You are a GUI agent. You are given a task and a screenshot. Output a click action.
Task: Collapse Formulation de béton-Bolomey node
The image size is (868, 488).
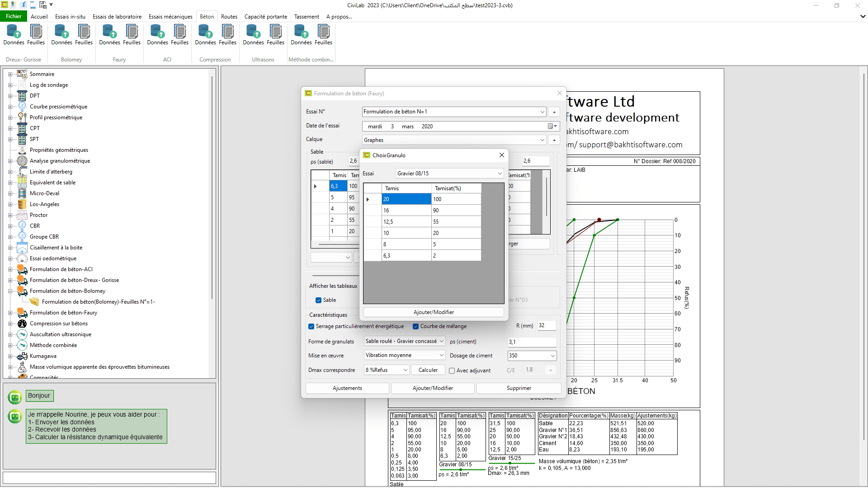10,291
